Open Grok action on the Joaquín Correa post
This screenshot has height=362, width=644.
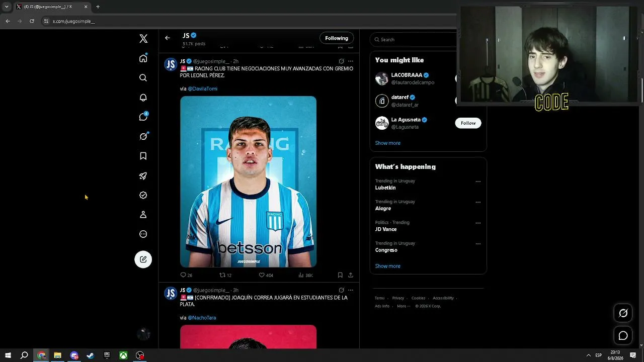pyautogui.click(x=342, y=290)
